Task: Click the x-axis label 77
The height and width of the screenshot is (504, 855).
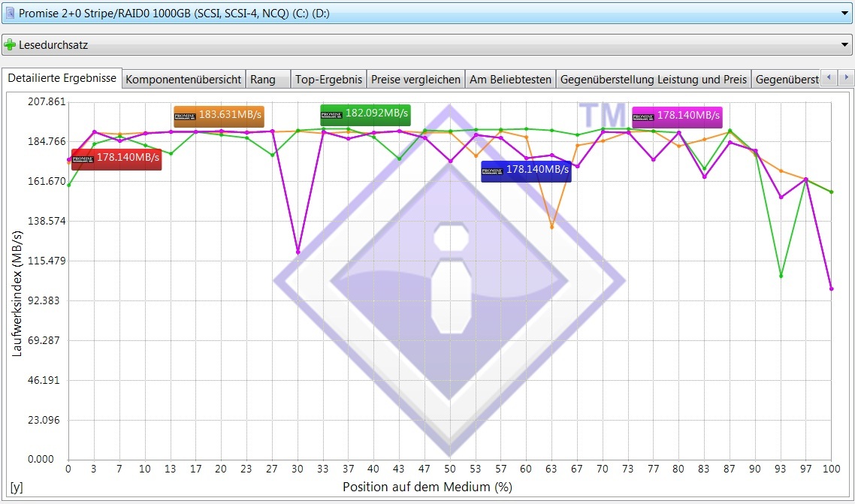Action: pos(653,469)
